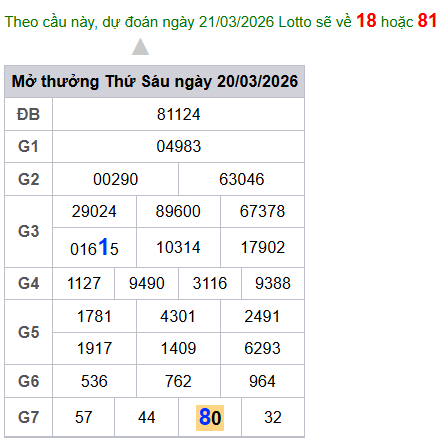Select G3 number 67378

click(x=262, y=211)
